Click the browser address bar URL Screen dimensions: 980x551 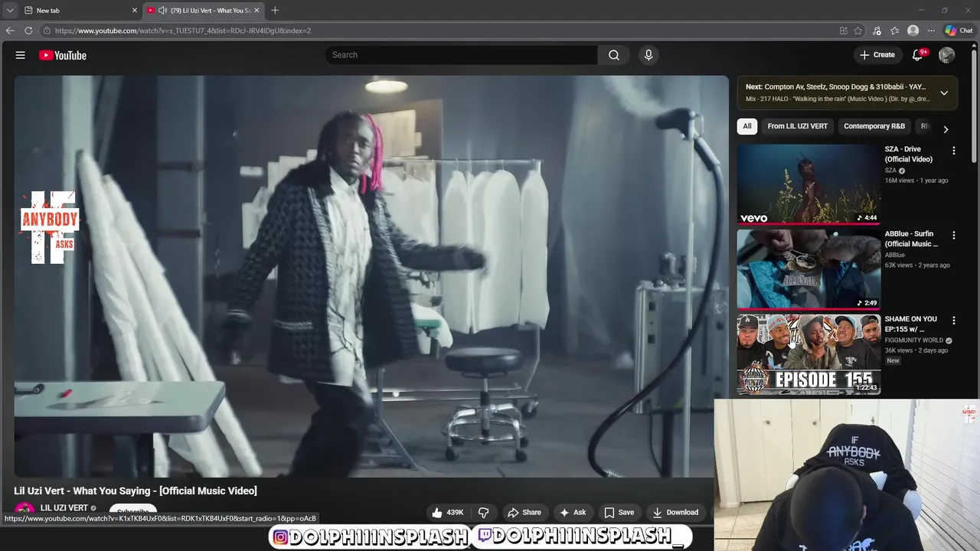click(183, 31)
